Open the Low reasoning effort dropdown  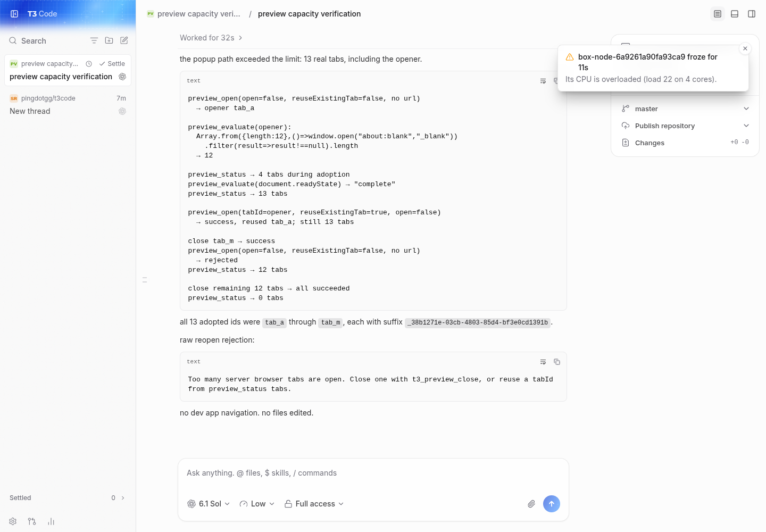257,504
